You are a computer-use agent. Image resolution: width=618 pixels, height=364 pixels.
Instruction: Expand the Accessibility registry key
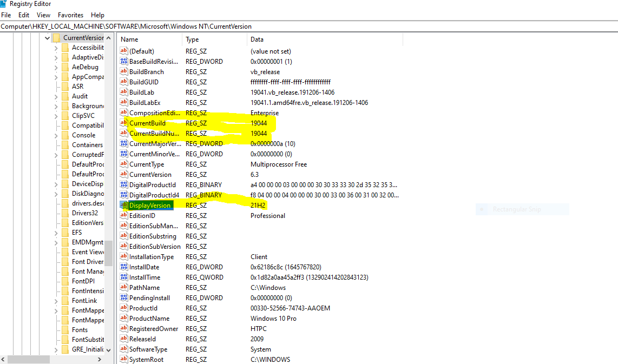coord(55,47)
